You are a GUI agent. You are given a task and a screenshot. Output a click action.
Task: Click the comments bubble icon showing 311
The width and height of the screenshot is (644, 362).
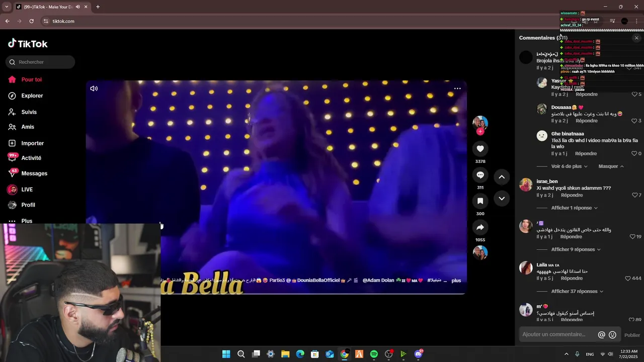480,175
